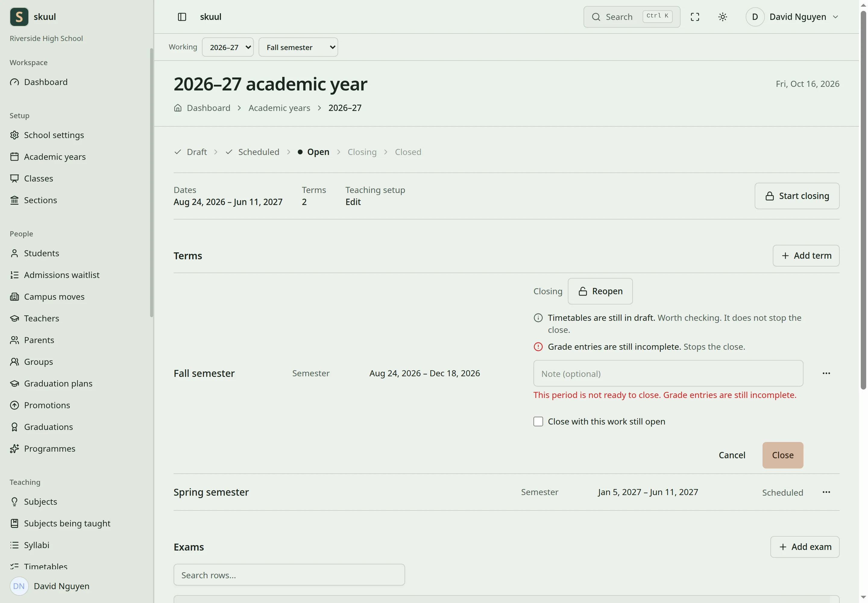The height and width of the screenshot is (603, 868).
Task: Open Classes page
Action: click(39, 178)
